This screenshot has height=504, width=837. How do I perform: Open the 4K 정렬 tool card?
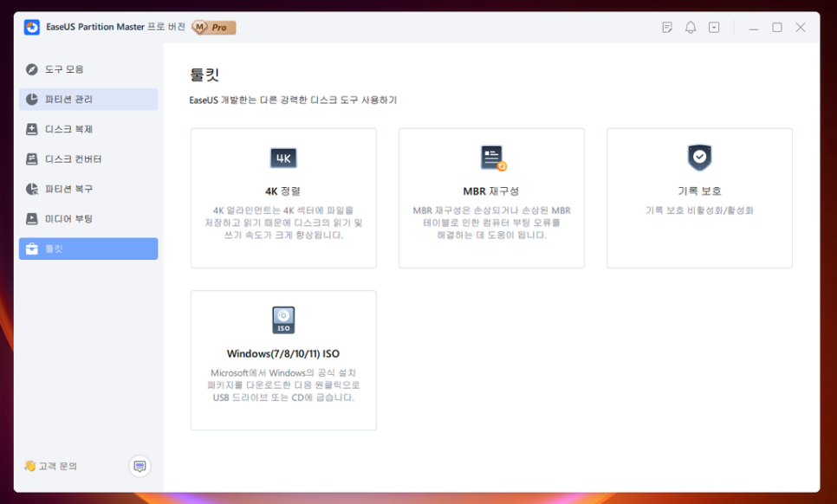coord(283,197)
